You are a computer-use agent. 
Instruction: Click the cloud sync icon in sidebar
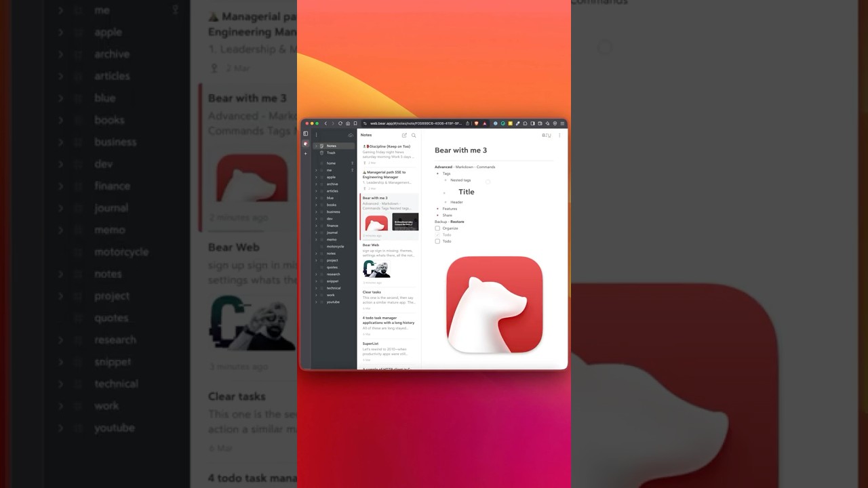pyautogui.click(x=351, y=135)
